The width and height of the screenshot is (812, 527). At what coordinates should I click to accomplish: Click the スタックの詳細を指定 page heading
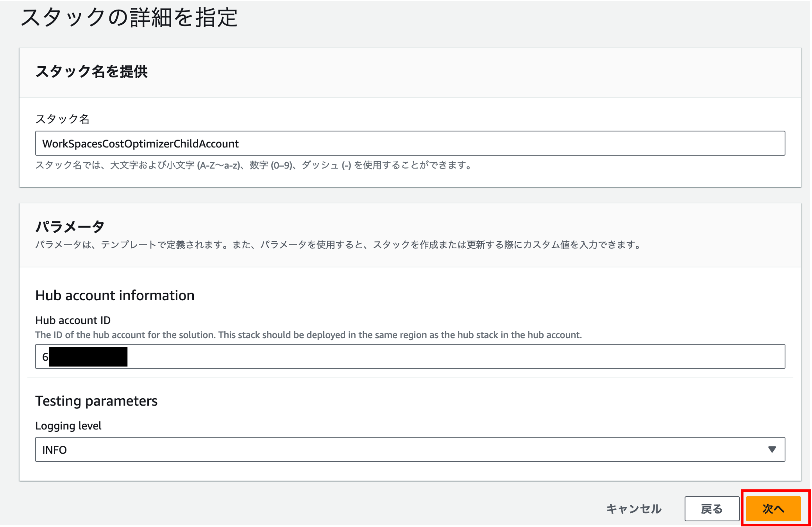[x=129, y=17]
